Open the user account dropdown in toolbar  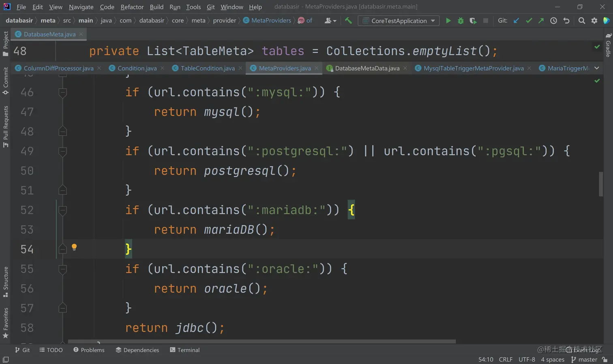point(330,21)
